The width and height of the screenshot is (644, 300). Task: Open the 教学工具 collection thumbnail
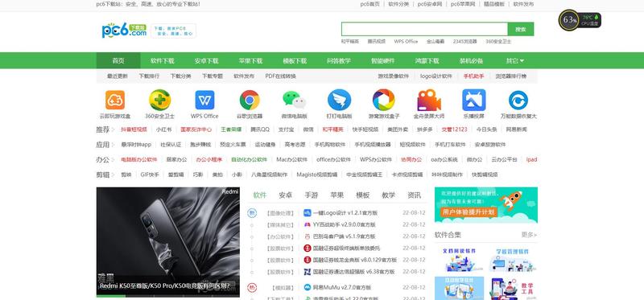click(513, 288)
